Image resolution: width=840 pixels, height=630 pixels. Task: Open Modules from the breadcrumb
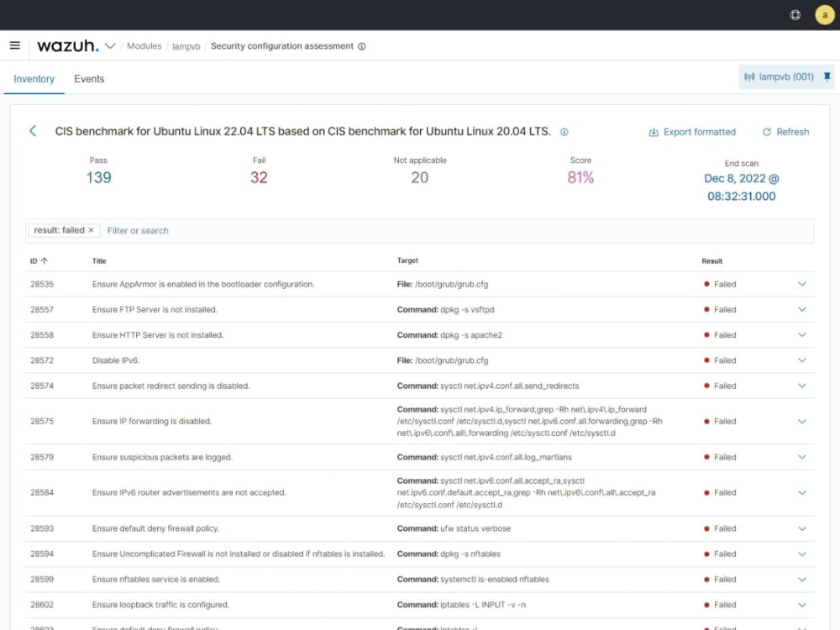point(144,46)
